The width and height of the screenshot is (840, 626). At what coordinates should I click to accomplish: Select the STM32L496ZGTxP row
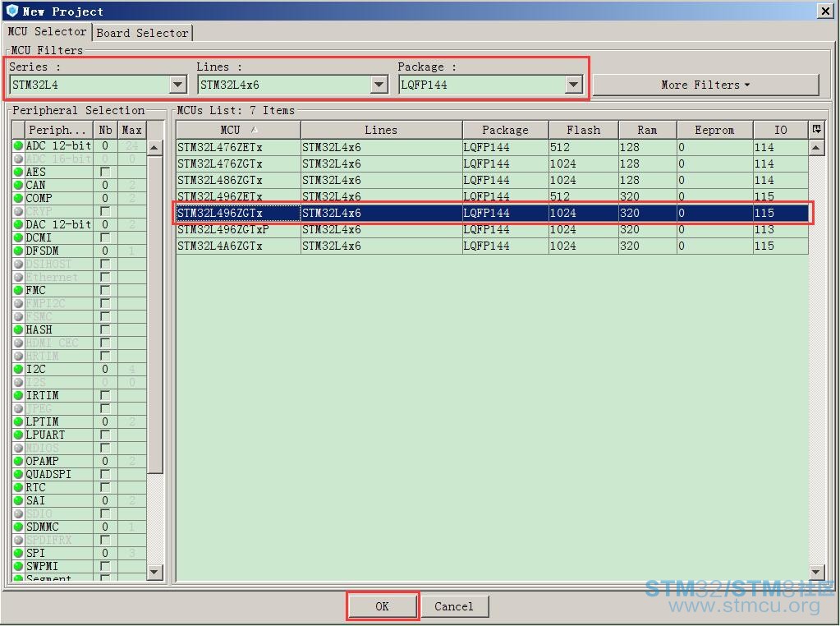(x=492, y=229)
